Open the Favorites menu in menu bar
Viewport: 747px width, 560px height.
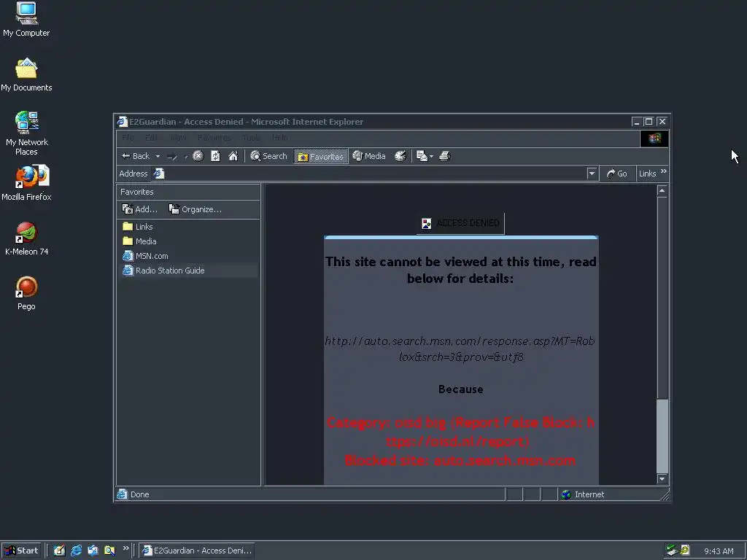[214, 138]
